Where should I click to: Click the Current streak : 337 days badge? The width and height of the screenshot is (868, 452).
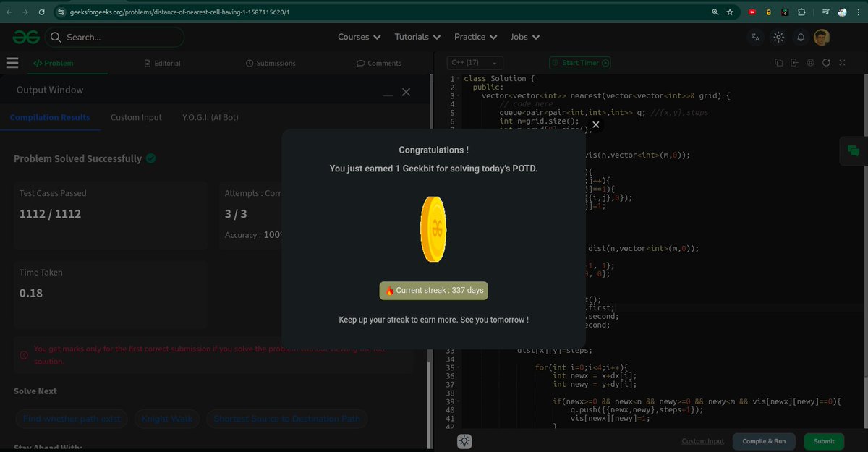[434, 291]
